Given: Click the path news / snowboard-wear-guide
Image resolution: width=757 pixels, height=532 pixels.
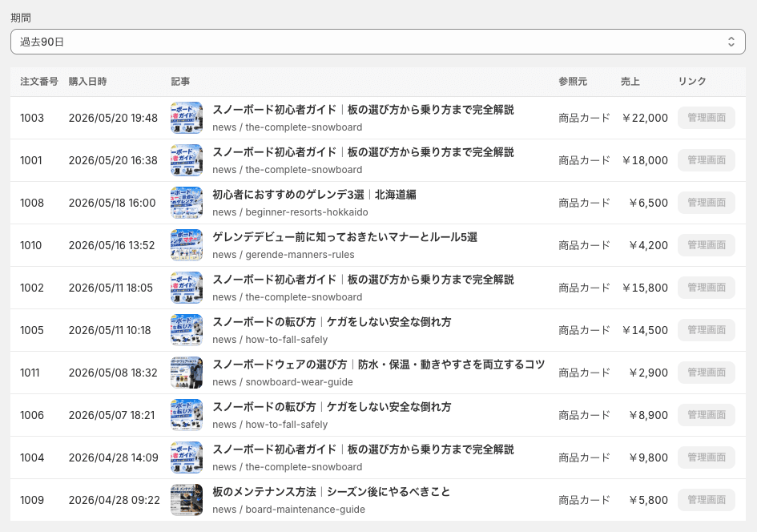Looking at the screenshot, I should pos(283,382).
